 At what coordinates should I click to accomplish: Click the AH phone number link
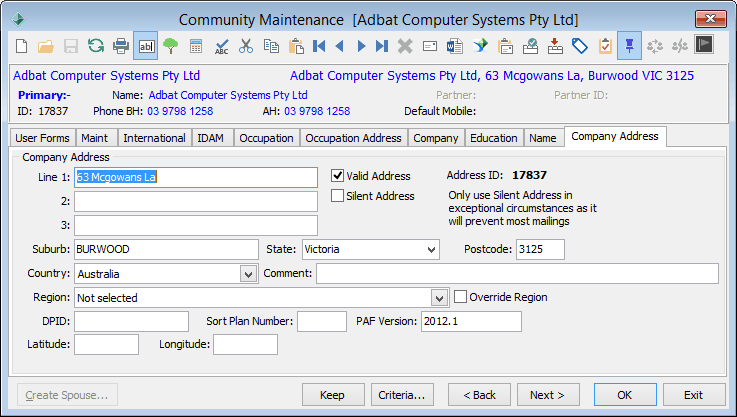point(317,111)
